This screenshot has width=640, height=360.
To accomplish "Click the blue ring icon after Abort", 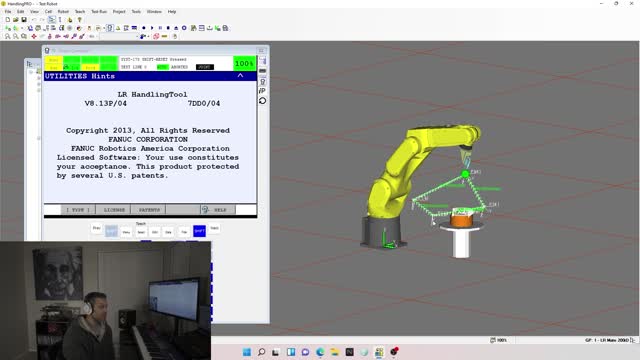I will click(184, 28).
